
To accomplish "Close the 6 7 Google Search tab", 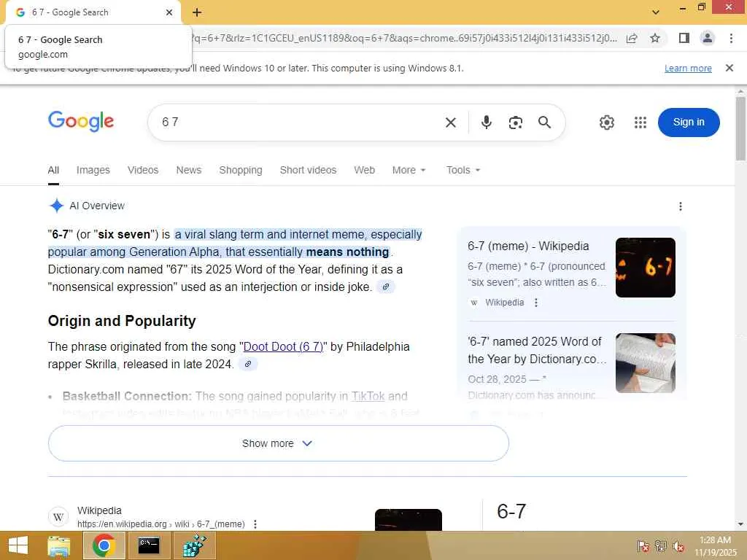I will [x=169, y=12].
